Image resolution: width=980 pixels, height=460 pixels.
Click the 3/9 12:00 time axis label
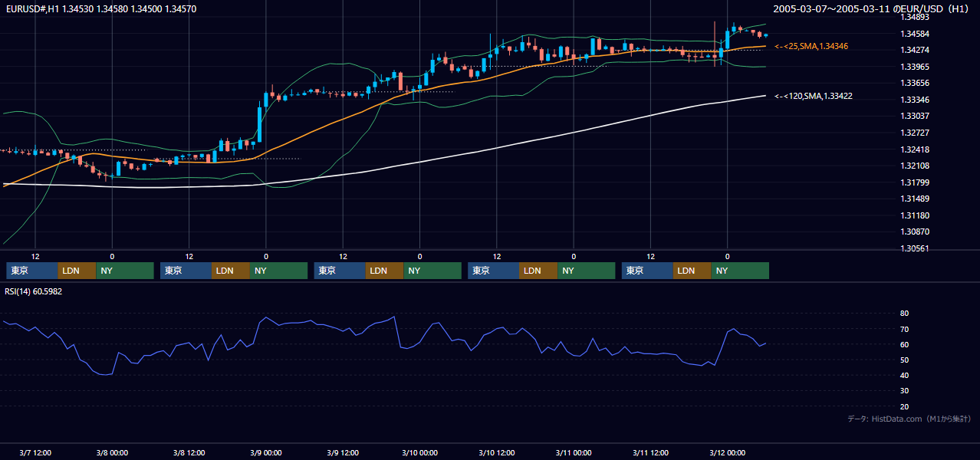click(343, 453)
